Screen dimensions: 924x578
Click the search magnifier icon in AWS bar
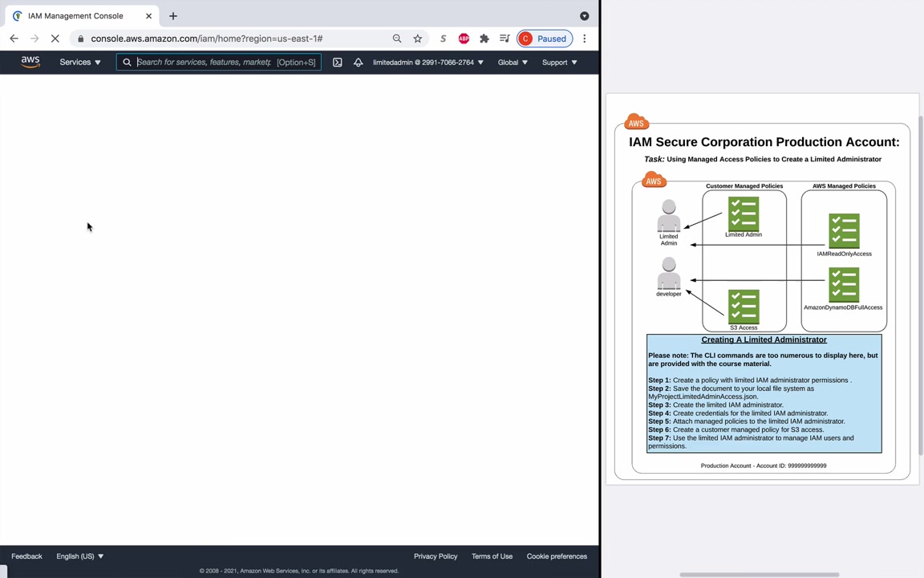pyautogui.click(x=127, y=62)
